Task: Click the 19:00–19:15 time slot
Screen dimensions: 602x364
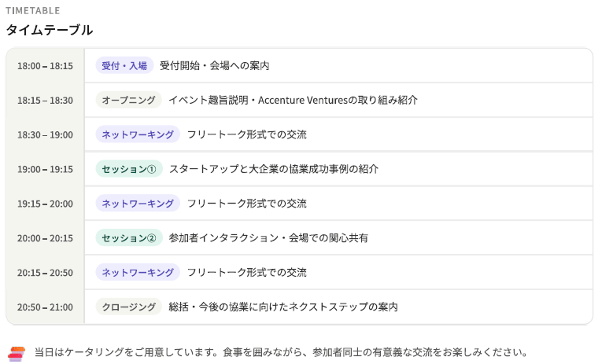Action: (45, 169)
